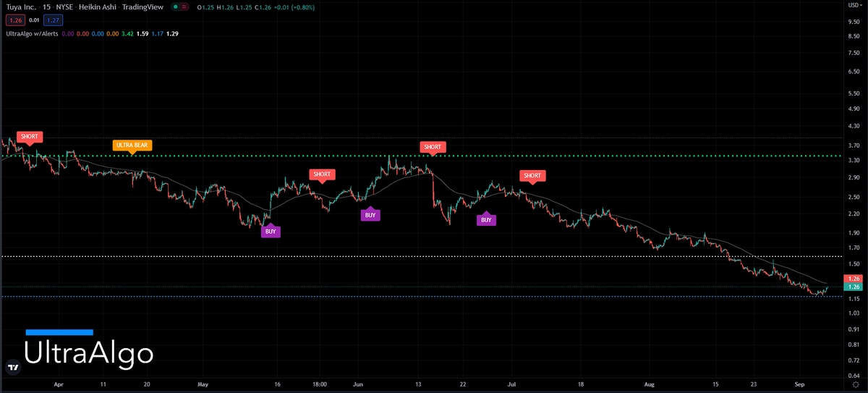Click the 9.50 price axis label
This screenshot has width=868, height=393.
[853, 21]
